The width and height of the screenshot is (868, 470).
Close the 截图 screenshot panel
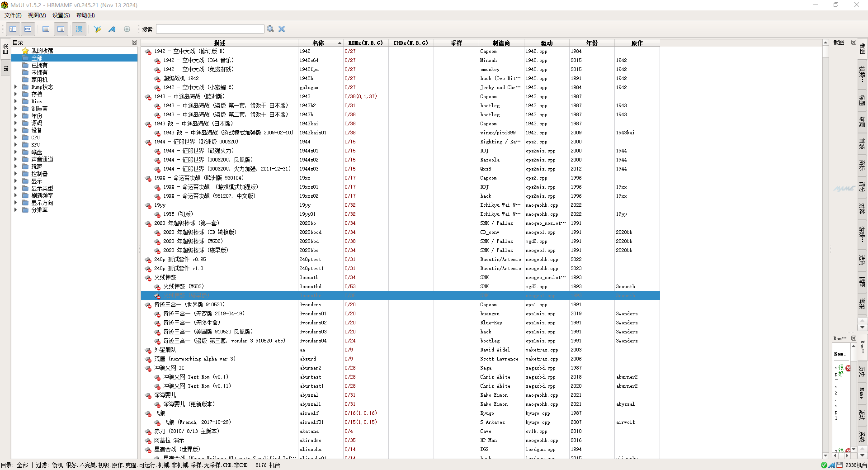[854, 43]
